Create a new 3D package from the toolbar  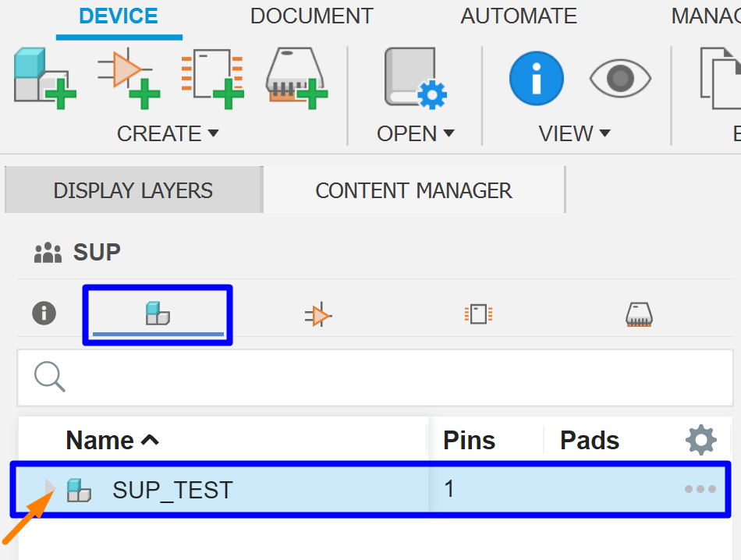296,76
